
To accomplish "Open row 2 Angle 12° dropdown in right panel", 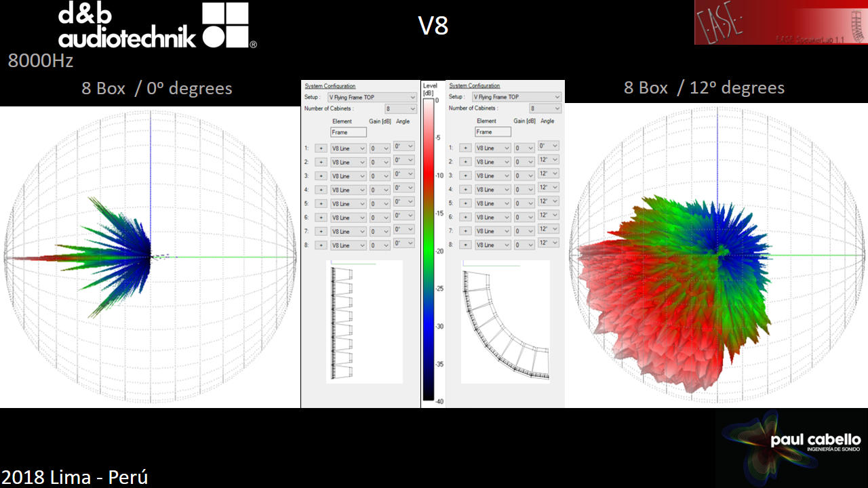I will point(549,159).
